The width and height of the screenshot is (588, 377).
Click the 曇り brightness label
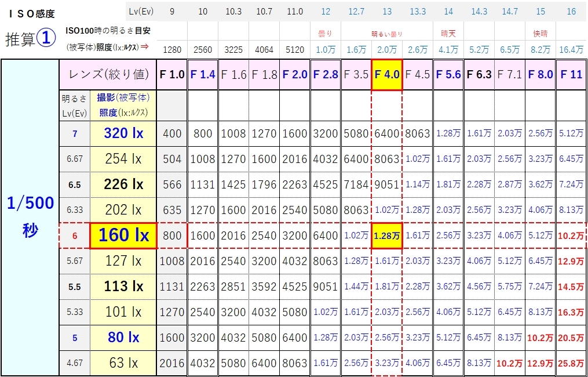[326, 34]
